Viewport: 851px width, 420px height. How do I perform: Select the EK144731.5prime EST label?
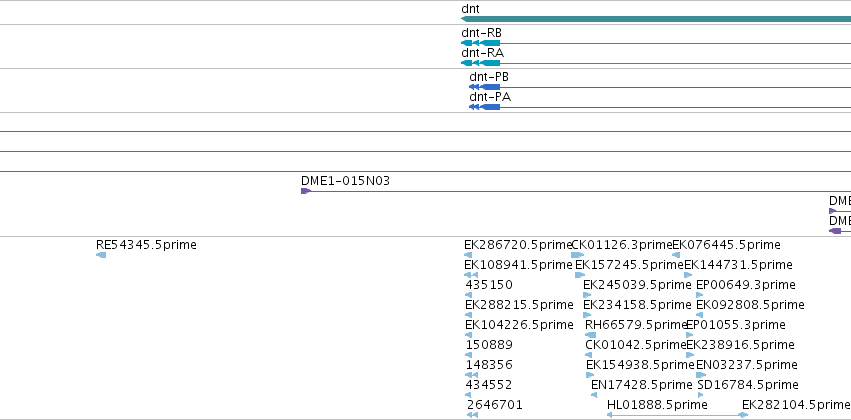click(739, 265)
